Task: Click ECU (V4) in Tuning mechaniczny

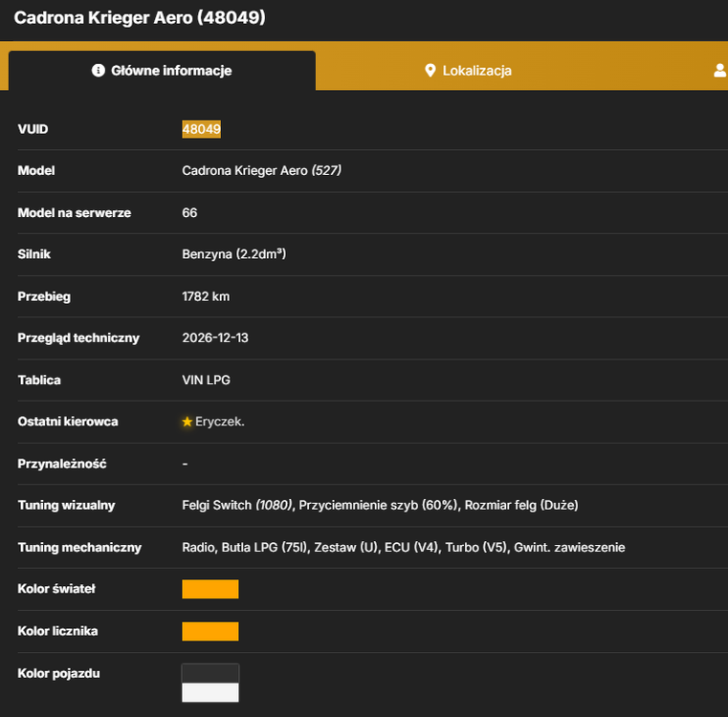Action: [x=411, y=547]
